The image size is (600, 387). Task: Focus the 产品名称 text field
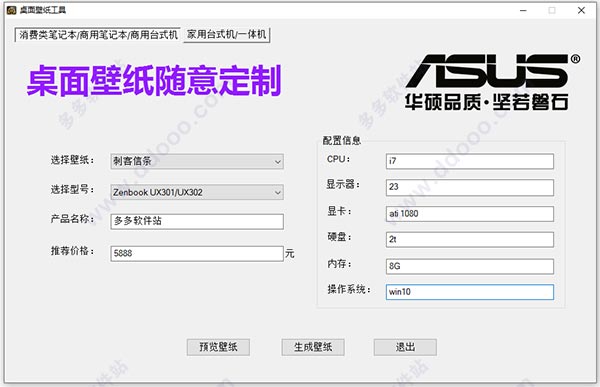pyautogui.click(x=197, y=221)
